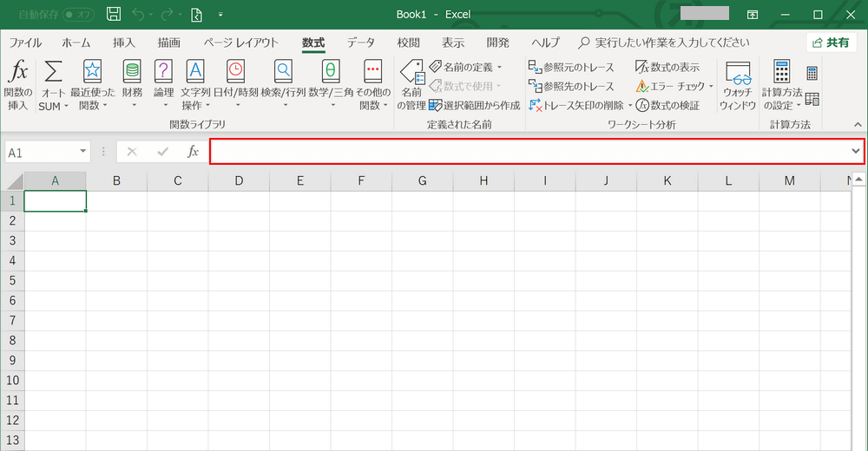Viewport: 868px width, 451px height.
Task: Click 参照元のトレース
Action: point(571,67)
